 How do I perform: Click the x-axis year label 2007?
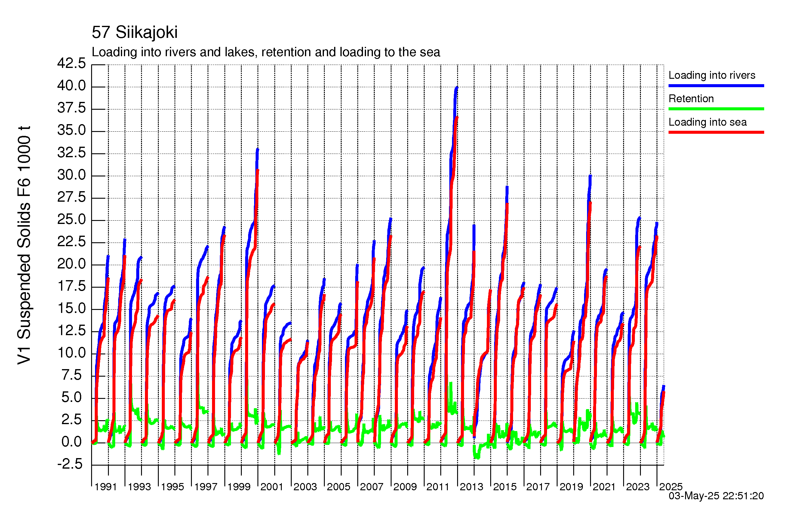[372, 487]
